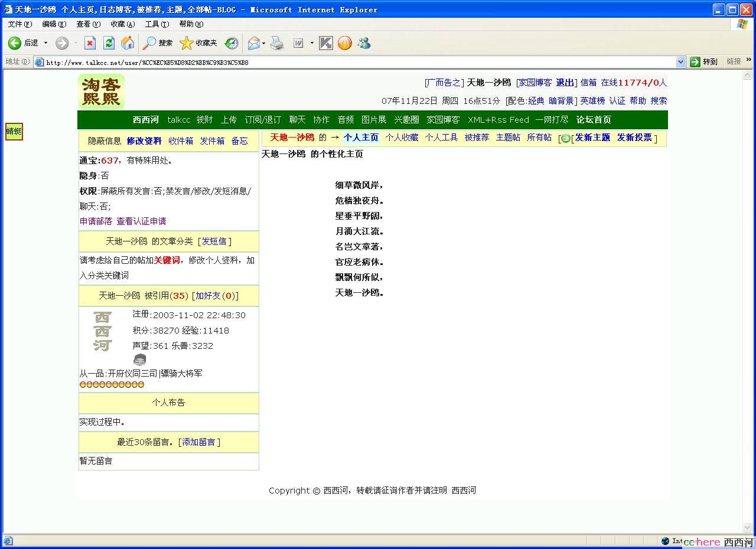Image resolution: width=756 pixels, height=549 pixels.
Task: Click the black K toolbar icon
Action: (x=326, y=43)
